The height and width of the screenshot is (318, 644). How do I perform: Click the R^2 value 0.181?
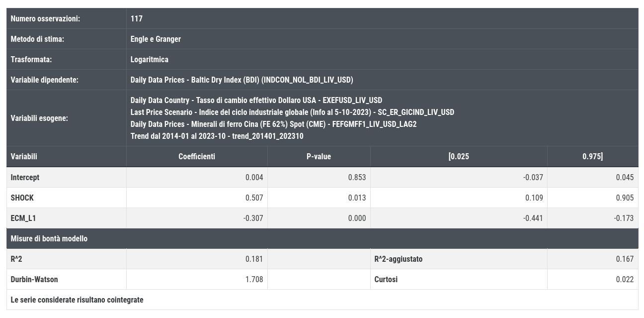254,259
